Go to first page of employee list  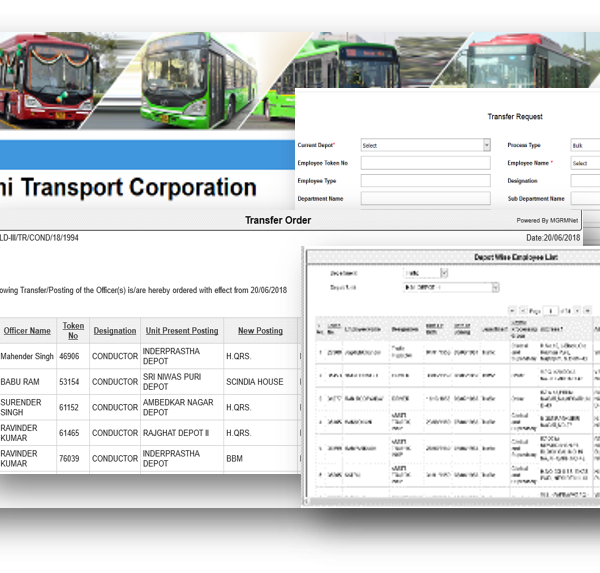[512, 311]
